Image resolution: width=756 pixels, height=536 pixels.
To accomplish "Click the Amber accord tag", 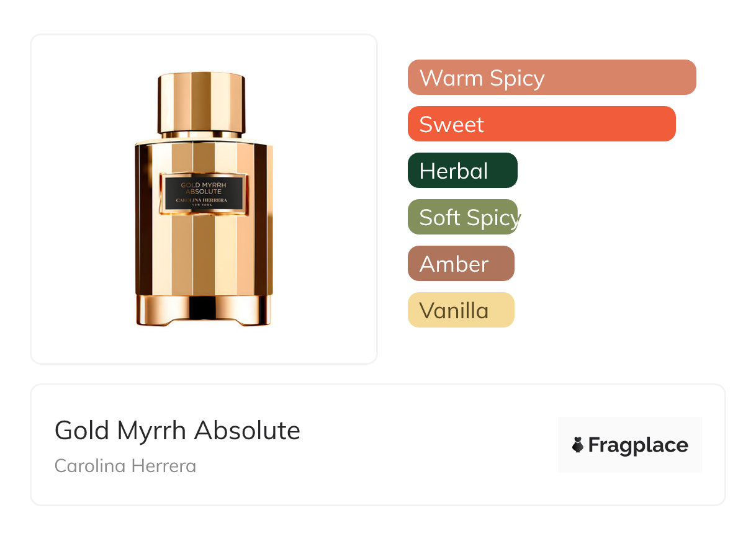I will 461,264.
